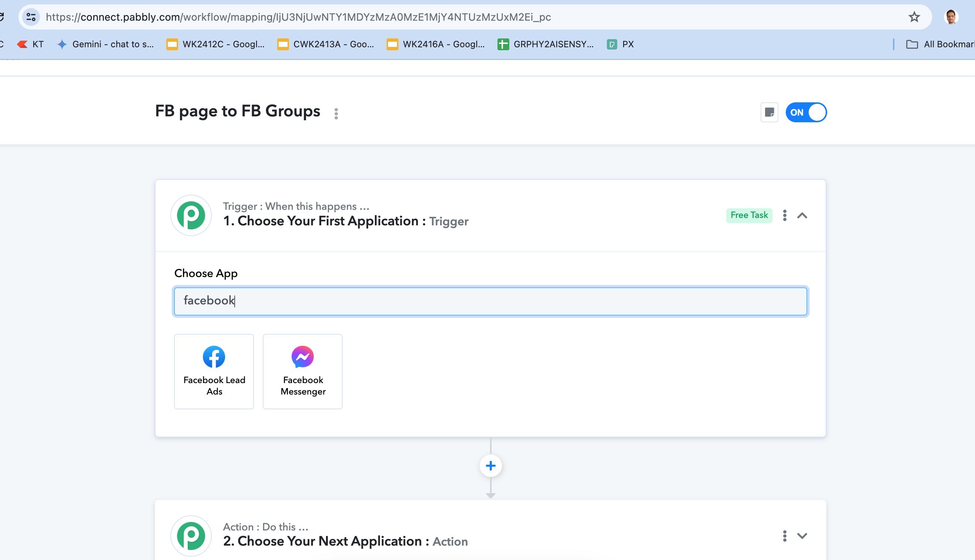The image size is (975, 560).
Task: Open the GRPHY2AISENSY Sheets bookmark
Action: [x=546, y=44]
